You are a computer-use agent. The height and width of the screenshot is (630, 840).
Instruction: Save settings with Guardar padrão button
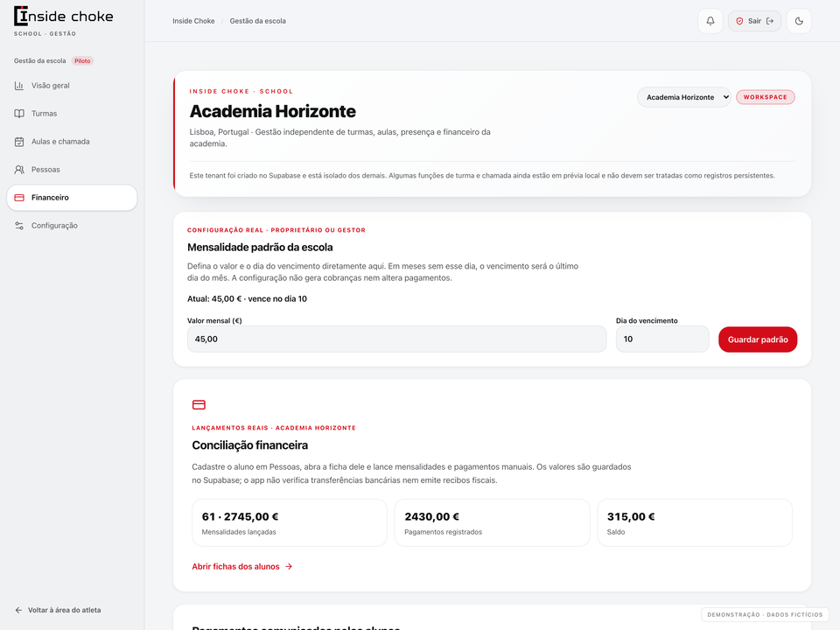pos(758,339)
